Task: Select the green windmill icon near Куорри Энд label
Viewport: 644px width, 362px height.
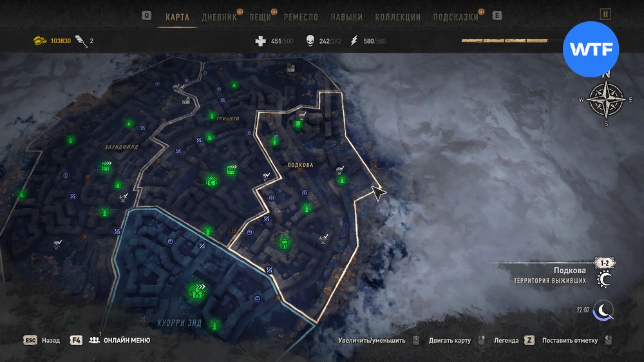Action: click(x=214, y=324)
